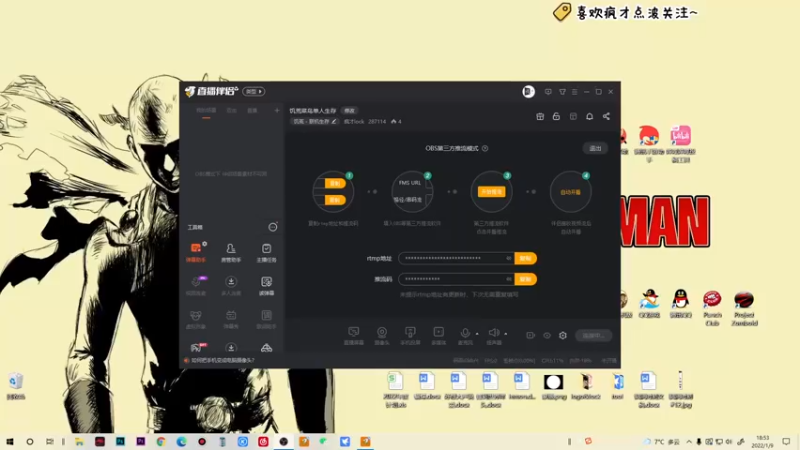Click the toolbox more-options circle icon
Viewport: 800px width, 450px height.
pyautogui.click(x=273, y=227)
